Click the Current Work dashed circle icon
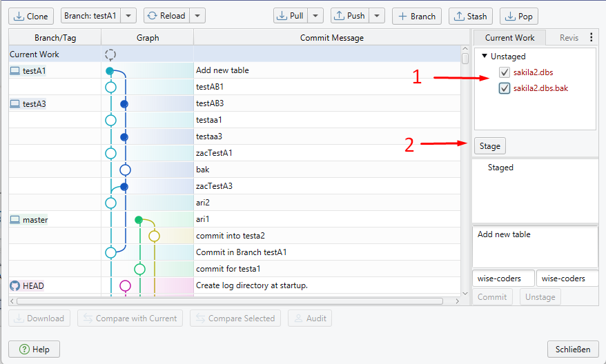 (x=110, y=54)
